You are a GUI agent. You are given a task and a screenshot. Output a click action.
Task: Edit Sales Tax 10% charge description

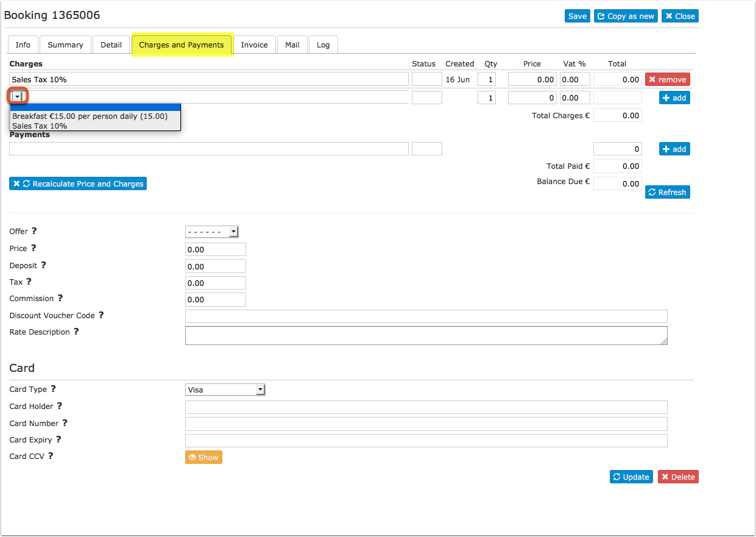pyautogui.click(x=209, y=79)
